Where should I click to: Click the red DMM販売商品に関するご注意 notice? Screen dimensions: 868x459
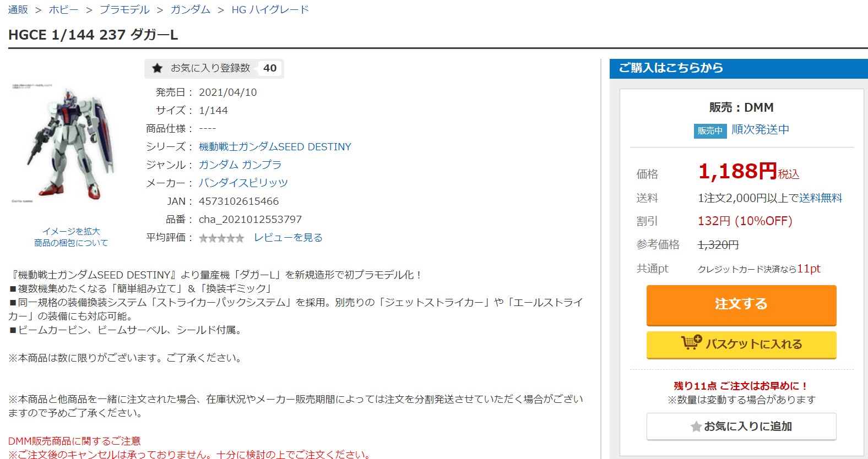click(74, 441)
